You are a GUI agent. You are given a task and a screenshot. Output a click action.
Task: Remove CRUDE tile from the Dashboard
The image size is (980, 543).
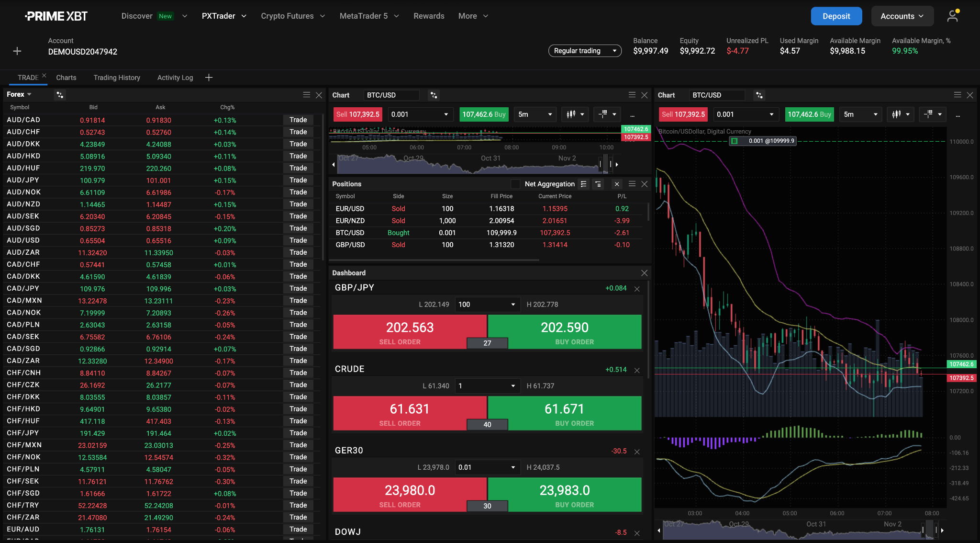tap(637, 370)
